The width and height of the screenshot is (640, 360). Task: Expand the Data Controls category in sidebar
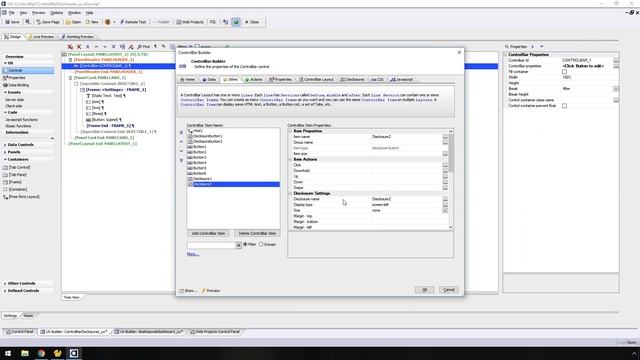tap(5, 144)
